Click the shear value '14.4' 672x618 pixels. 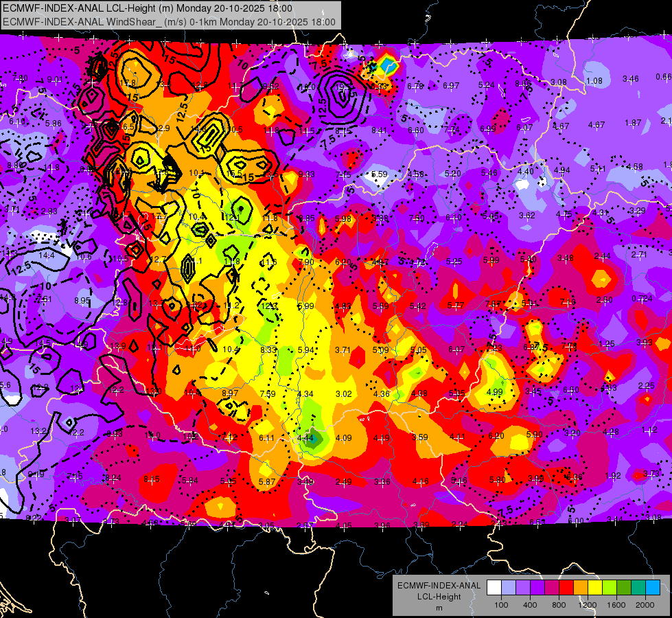46,255
